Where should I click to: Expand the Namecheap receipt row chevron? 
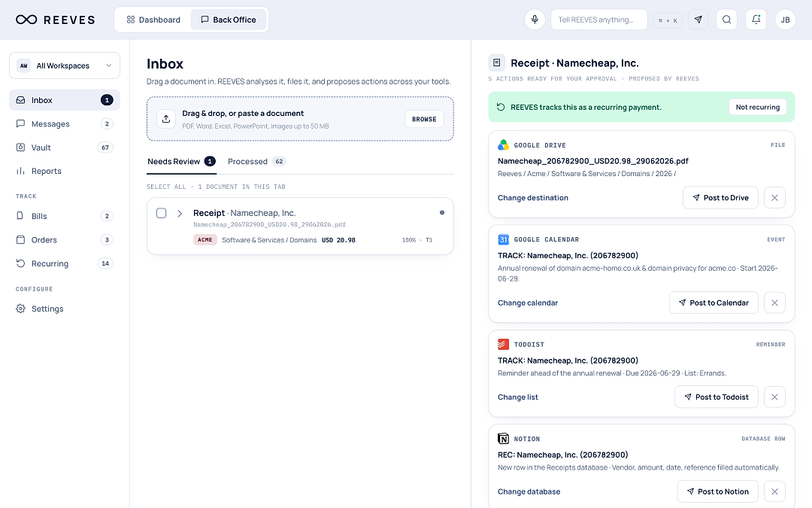[180, 214]
